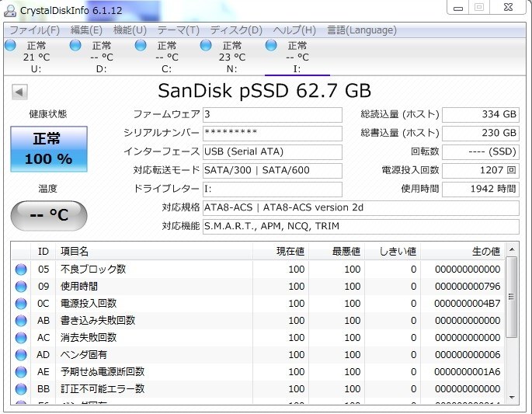Click the CrystalDiskInfo title bar icon
The width and height of the screenshot is (532, 414).
click(x=10, y=9)
